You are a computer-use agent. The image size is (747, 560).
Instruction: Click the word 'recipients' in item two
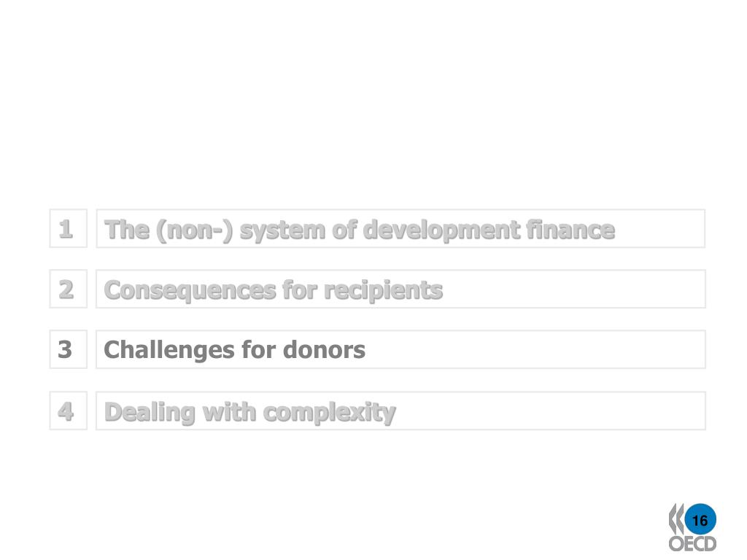point(384,290)
